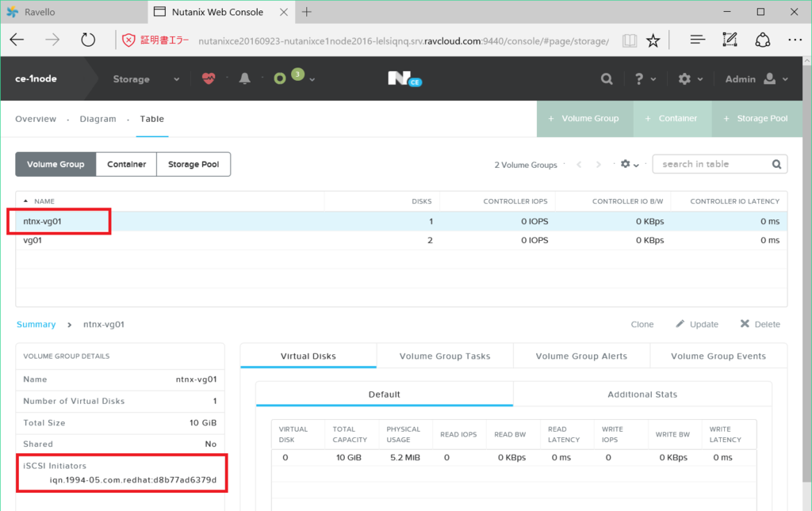
Task: Reload the page with refresh icon
Action: click(88, 40)
